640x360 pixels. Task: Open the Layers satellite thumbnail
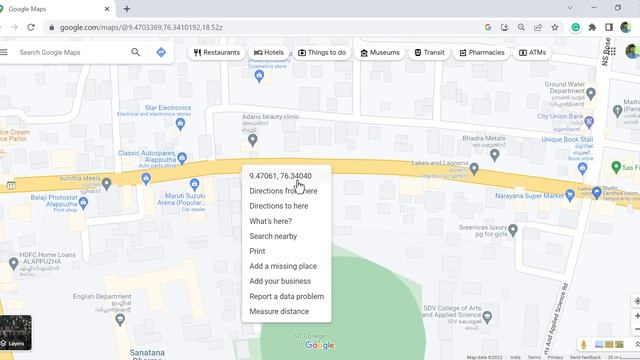[15, 333]
